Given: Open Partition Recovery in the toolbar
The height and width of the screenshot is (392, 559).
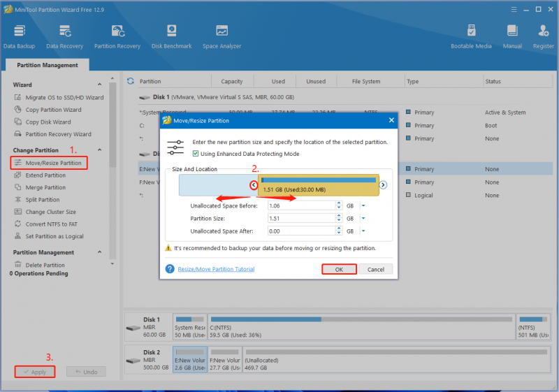Looking at the screenshot, I should 117,37.
